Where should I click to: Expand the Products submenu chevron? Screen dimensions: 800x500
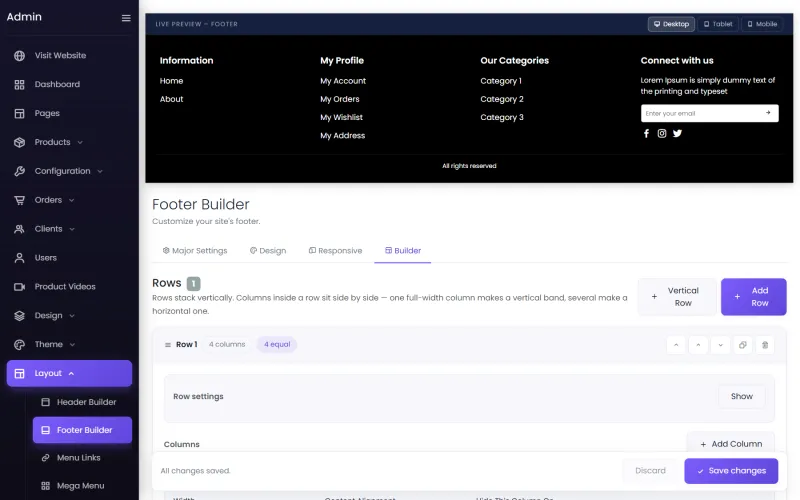click(80, 142)
